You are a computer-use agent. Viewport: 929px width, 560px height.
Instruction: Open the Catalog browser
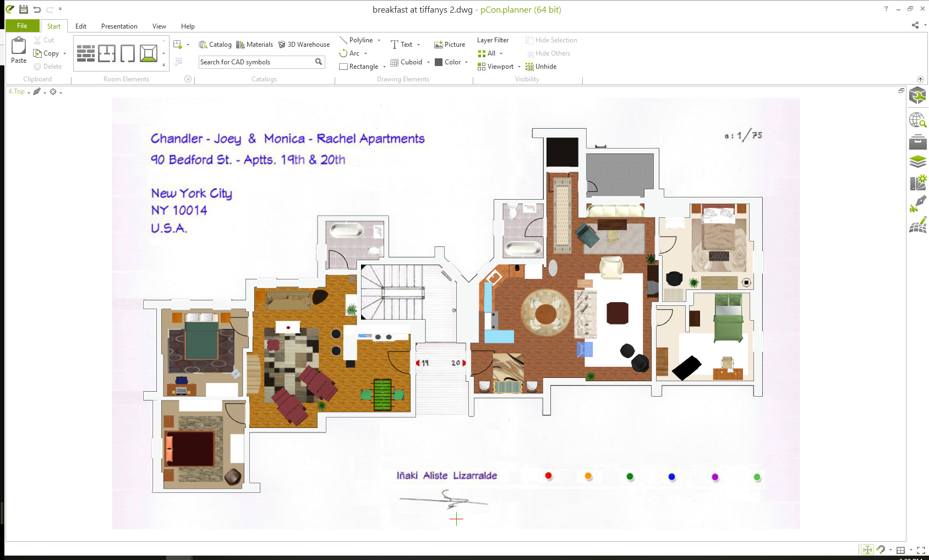(x=215, y=45)
